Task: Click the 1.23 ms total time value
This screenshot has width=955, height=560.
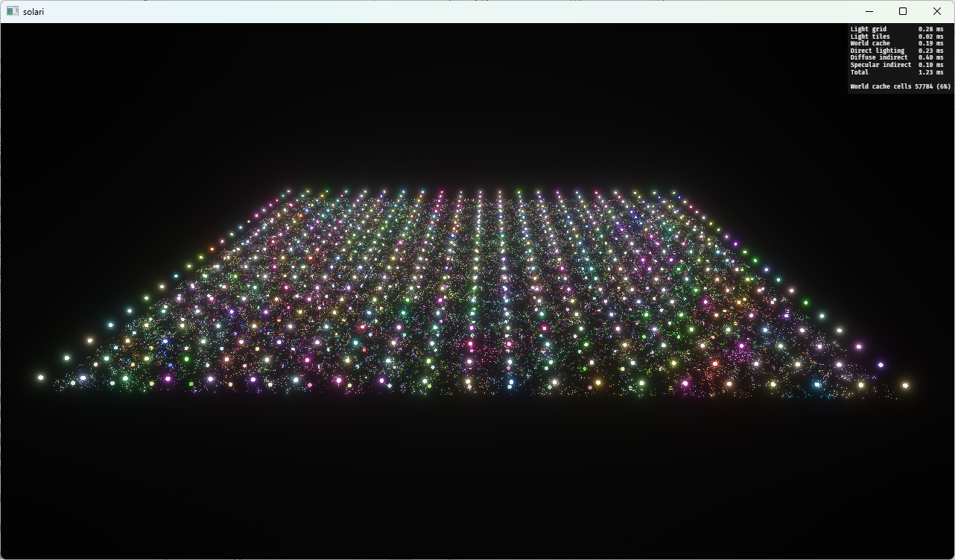Action: click(930, 72)
